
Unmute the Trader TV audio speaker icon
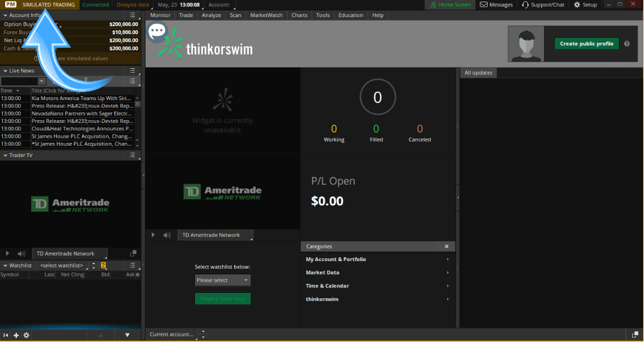(21, 253)
